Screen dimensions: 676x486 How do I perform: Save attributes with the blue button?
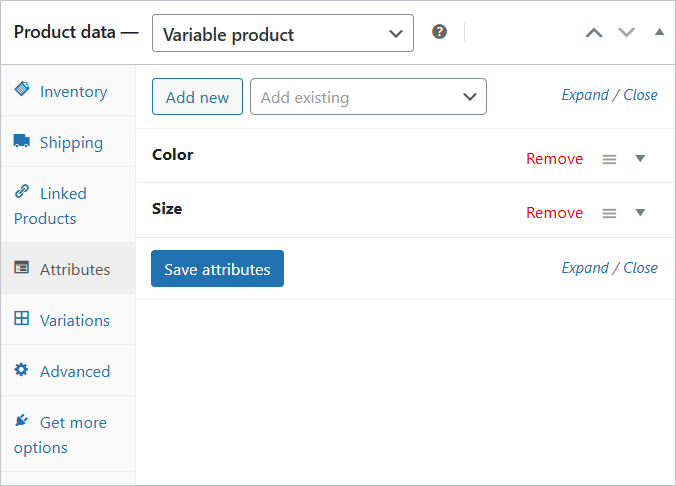tap(217, 268)
